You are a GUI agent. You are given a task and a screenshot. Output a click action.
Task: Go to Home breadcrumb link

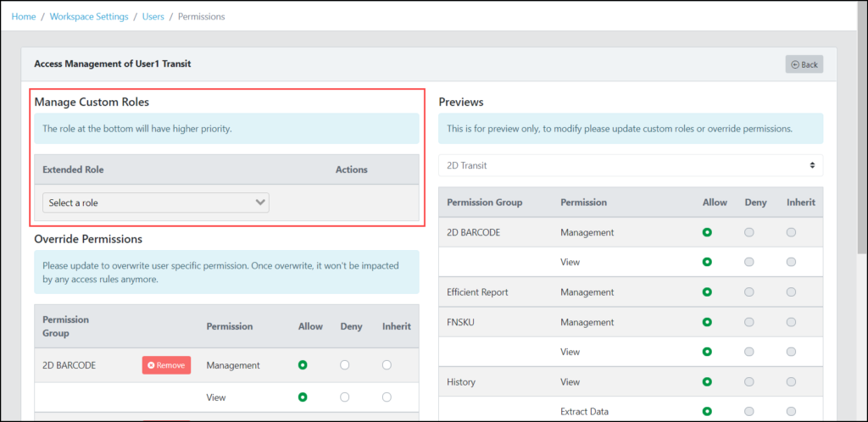[x=24, y=17]
